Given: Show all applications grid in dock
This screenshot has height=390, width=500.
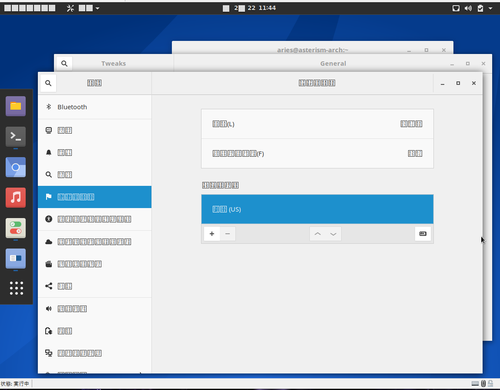Looking at the screenshot, I should [16, 288].
